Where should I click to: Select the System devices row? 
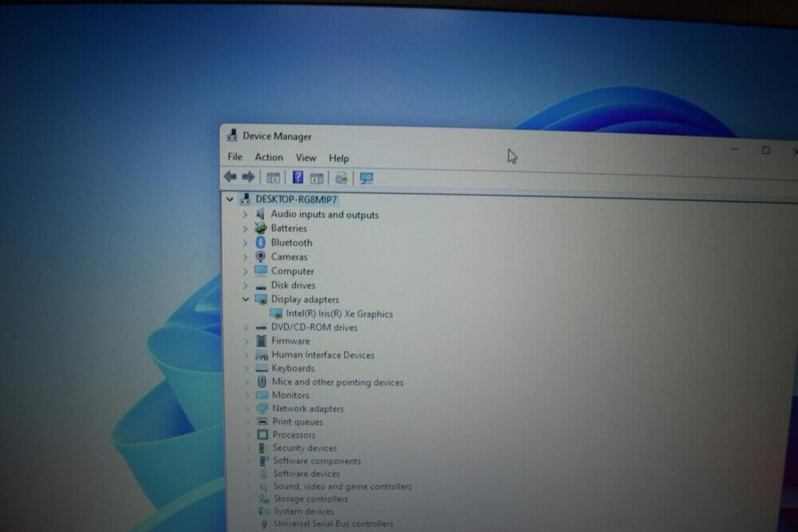(x=303, y=511)
